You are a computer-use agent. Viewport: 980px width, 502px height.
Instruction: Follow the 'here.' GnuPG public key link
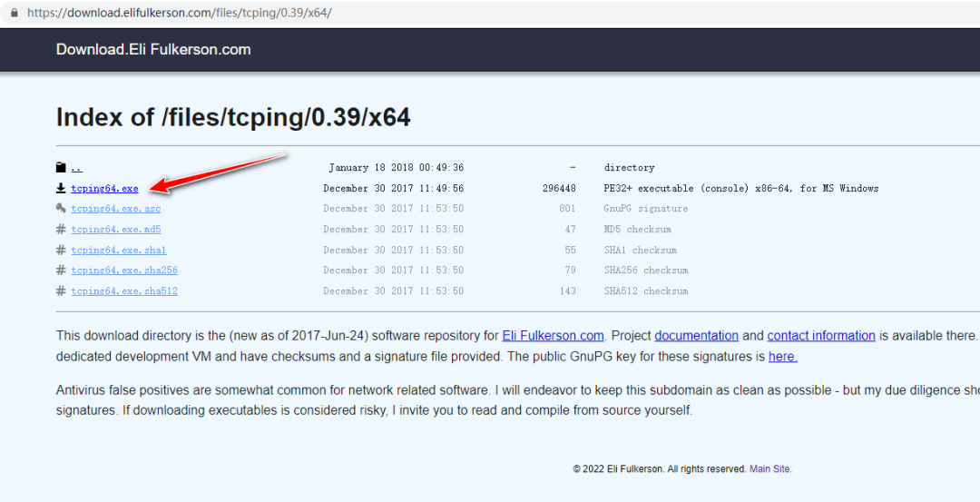tap(782, 357)
